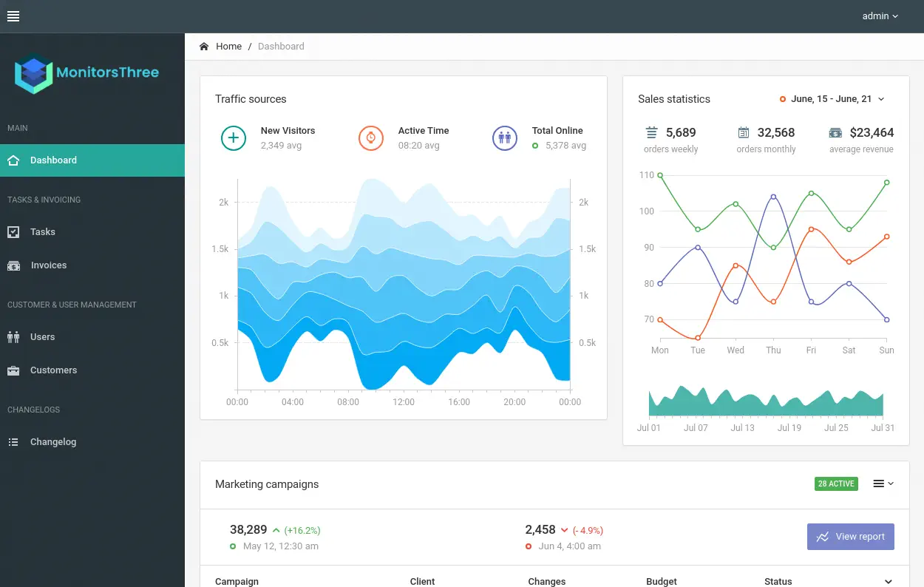The image size is (924, 587).
Task: Click the New Visitors plus circle icon
Action: (234, 138)
